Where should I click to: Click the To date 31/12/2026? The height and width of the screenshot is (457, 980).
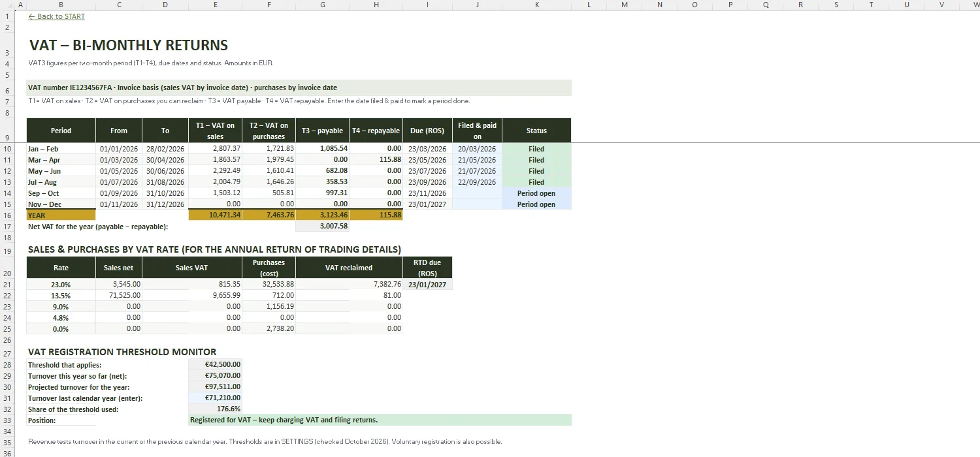(x=165, y=204)
